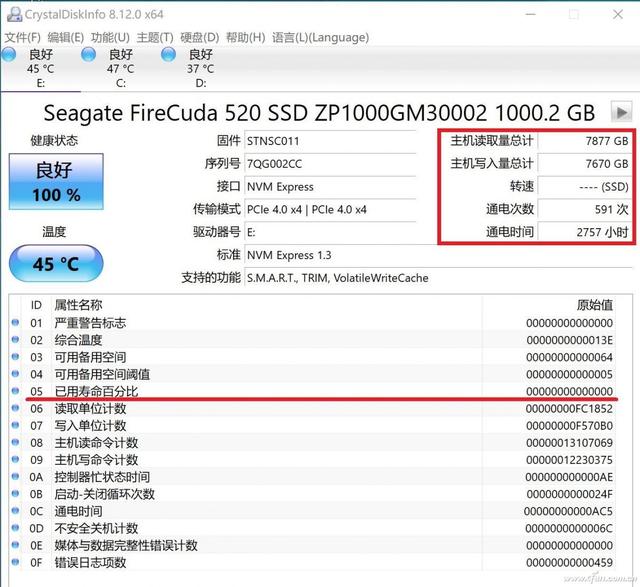Click the ID column header
640x587 pixels.
pos(36,305)
